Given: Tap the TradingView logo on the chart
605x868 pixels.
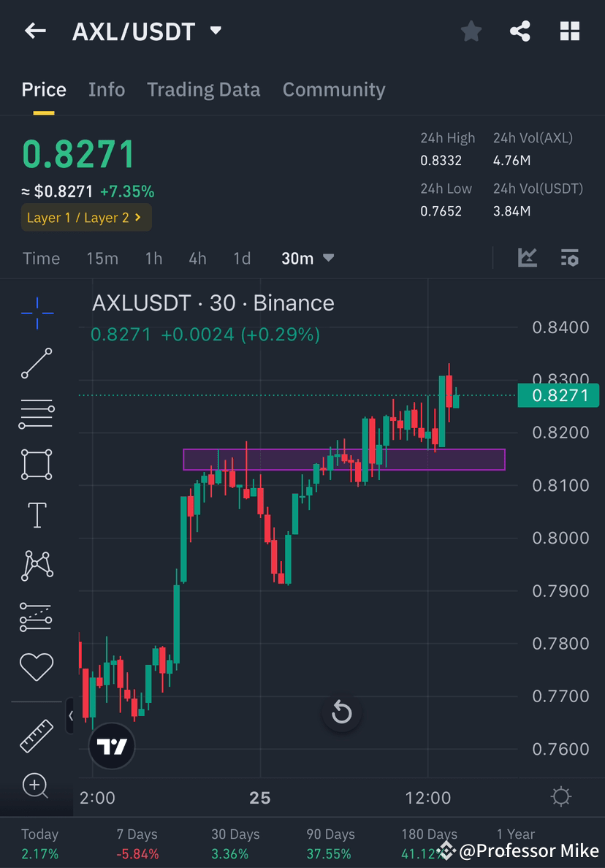Looking at the screenshot, I should (112, 746).
